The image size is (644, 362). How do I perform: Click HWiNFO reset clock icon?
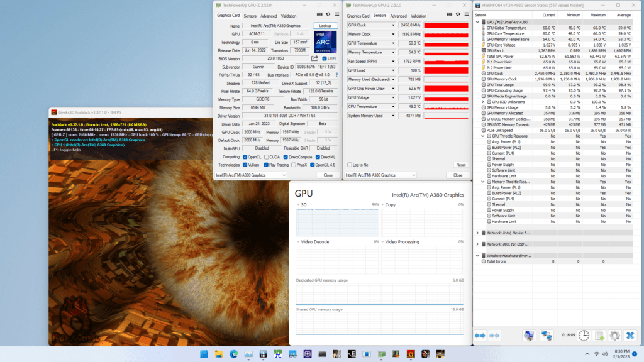coord(584,336)
